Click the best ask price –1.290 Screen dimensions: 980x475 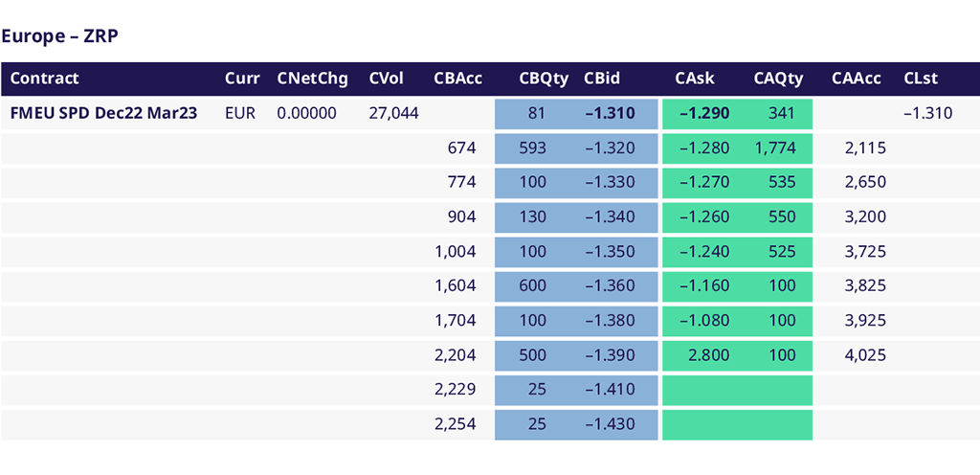pyautogui.click(x=704, y=113)
